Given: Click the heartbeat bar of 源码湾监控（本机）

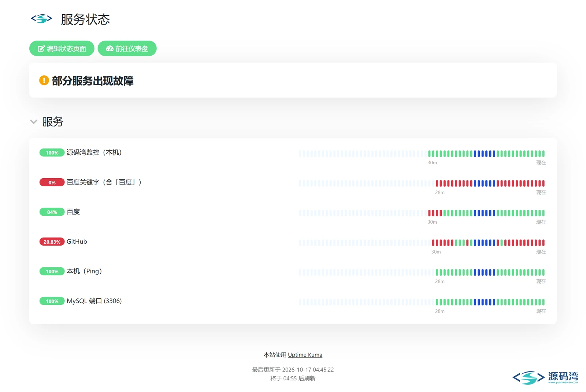Looking at the screenshot, I should (x=422, y=153).
